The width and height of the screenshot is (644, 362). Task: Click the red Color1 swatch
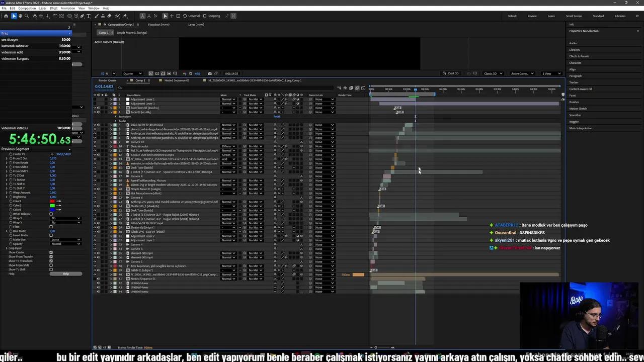point(52,201)
